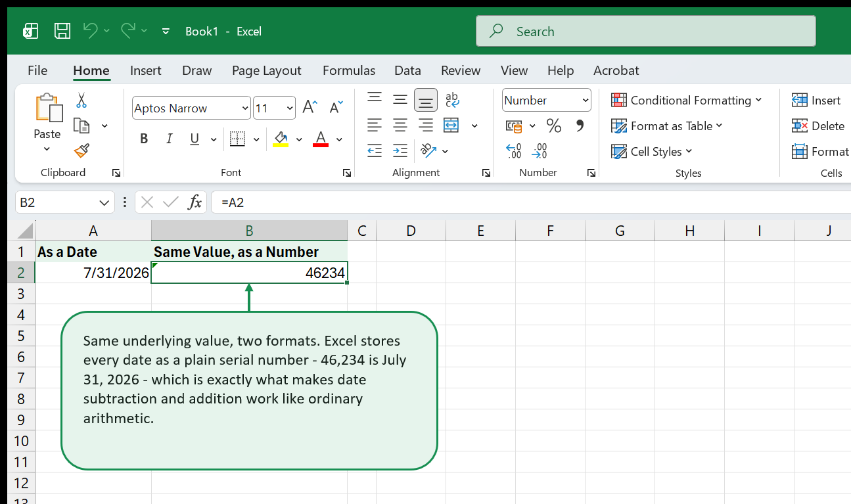851x504 pixels.
Task: Click the Accounting Number Format icon
Action: tap(514, 126)
